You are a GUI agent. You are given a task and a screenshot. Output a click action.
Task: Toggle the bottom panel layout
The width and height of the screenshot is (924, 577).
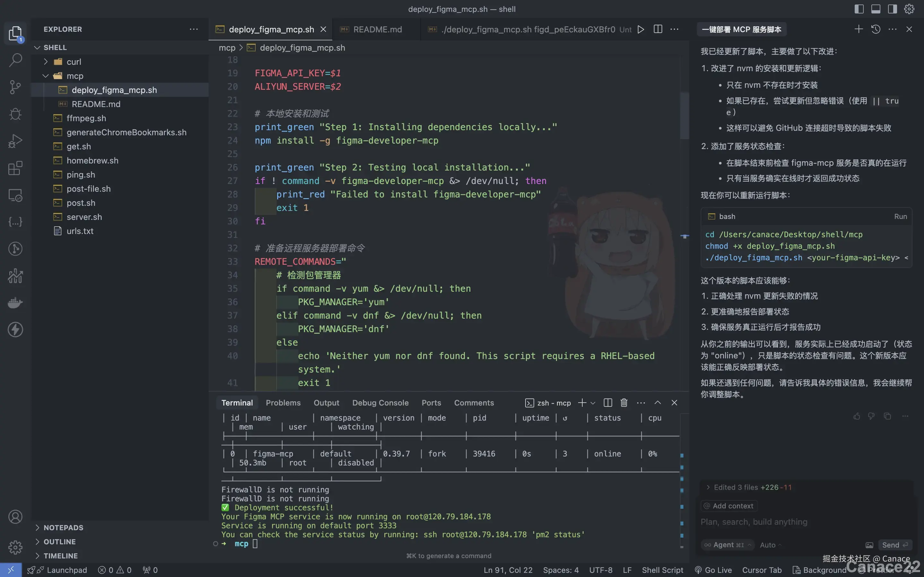coord(876,9)
